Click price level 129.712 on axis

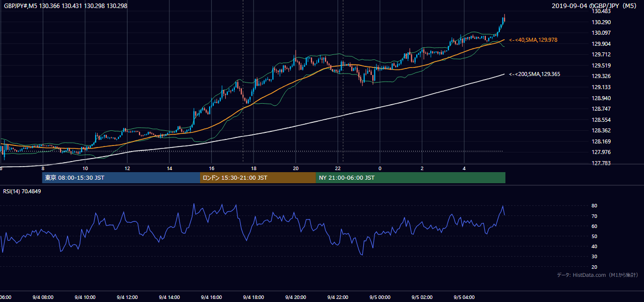(601, 54)
